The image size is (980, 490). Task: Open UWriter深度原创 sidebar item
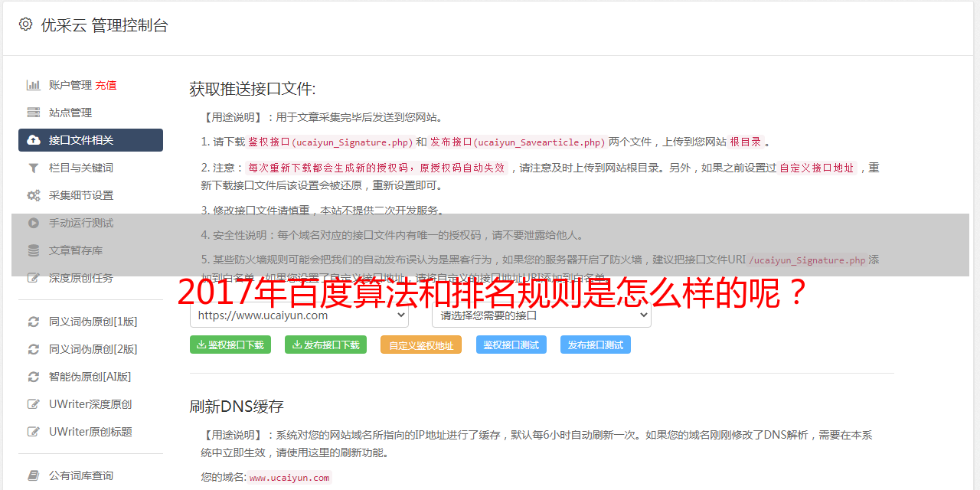coord(90,404)
